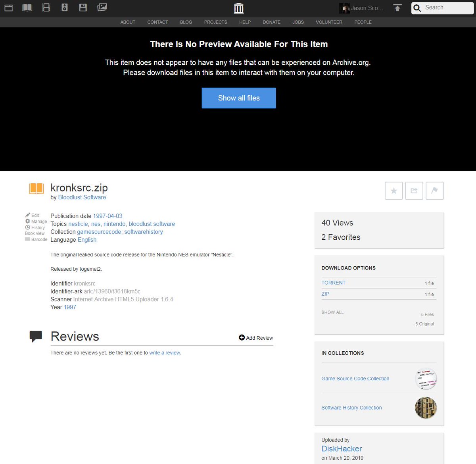Open the nesticle topic link

point(78,224)
